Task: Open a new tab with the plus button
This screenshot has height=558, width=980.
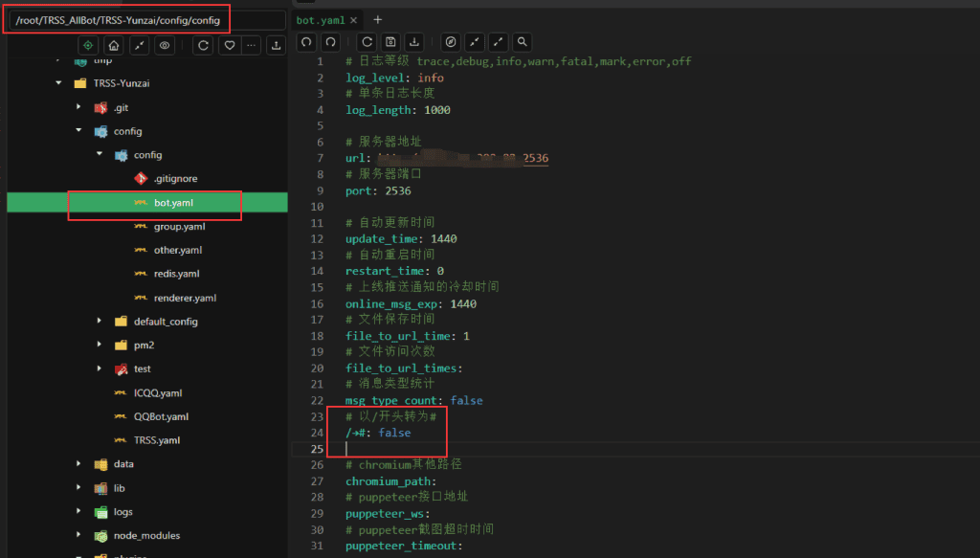Action: click(x=377, y=19)
